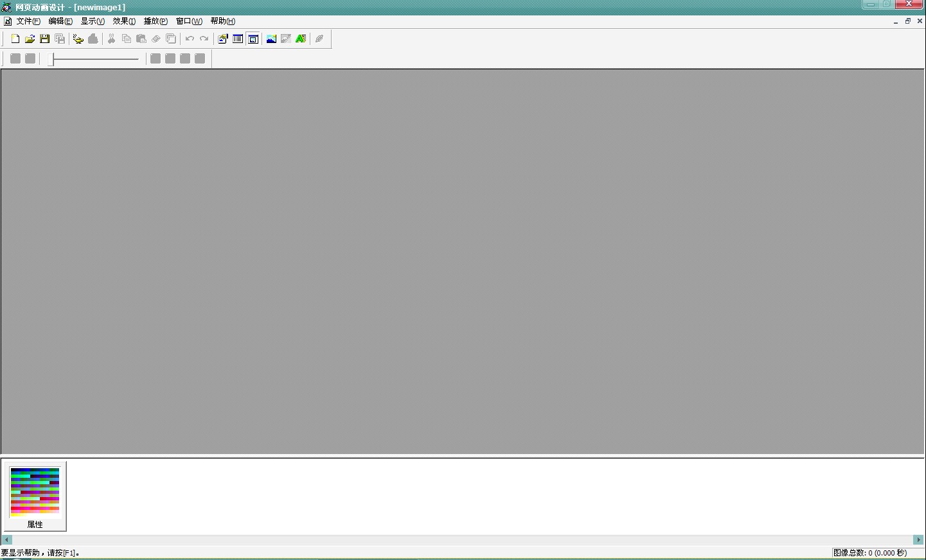
Task: Create a new animation file
Action: [15, 39]
